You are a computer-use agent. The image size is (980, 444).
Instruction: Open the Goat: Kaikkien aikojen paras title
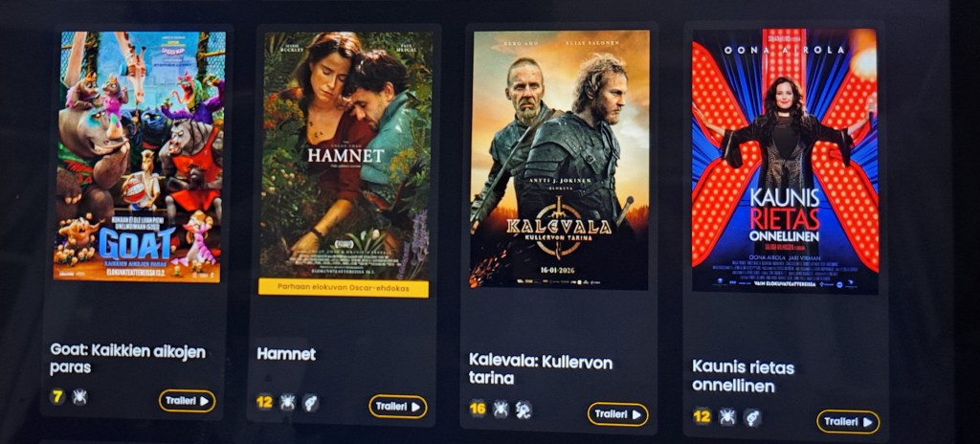127,359
